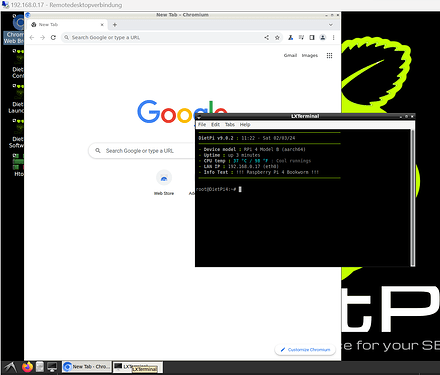
Task: Open the Tabs menu in LXTerminal
Action: click(x=230, y=125)
